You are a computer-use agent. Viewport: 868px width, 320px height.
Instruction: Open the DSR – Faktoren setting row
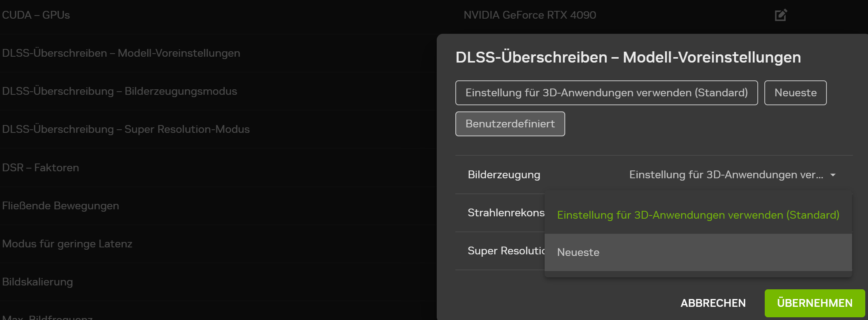tap(41, 168)
